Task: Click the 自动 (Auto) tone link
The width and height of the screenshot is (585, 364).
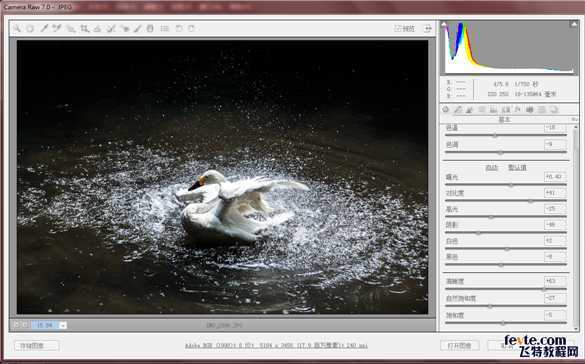Action: 491,168
